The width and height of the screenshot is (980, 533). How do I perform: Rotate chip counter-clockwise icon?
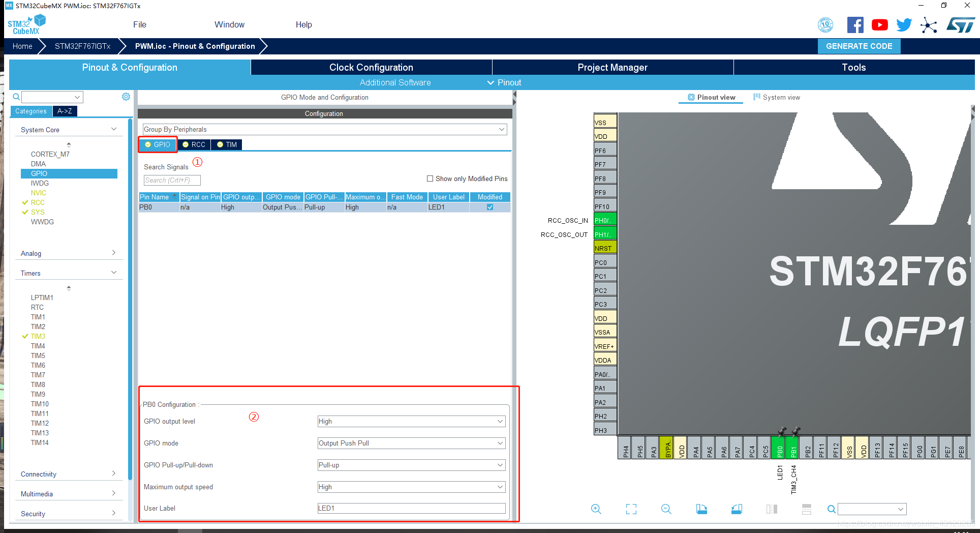pos(737,509)
